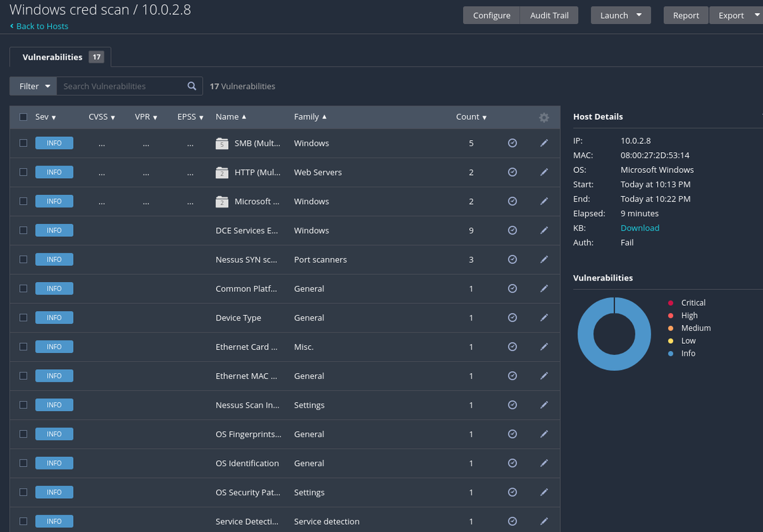Click the edit pencil for HTTP row
The height and width of the screenshot is (532, 763).
[544, 172]
